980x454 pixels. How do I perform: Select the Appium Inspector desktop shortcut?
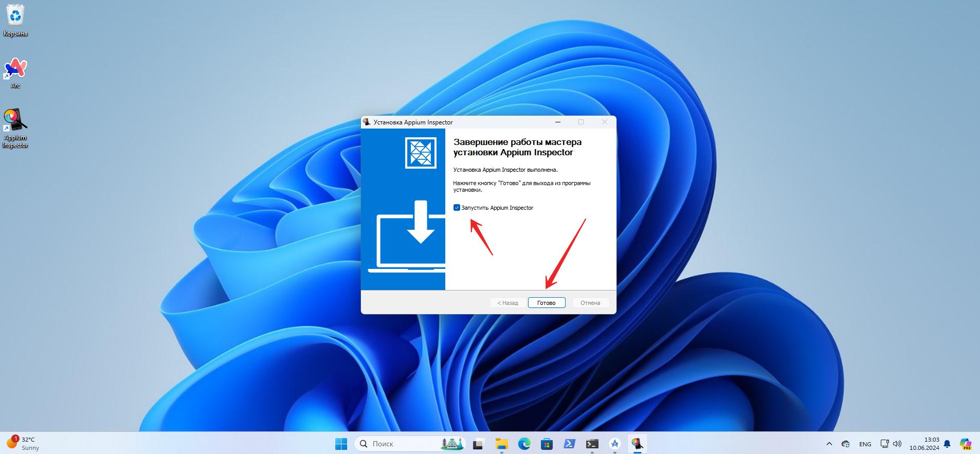15,129
